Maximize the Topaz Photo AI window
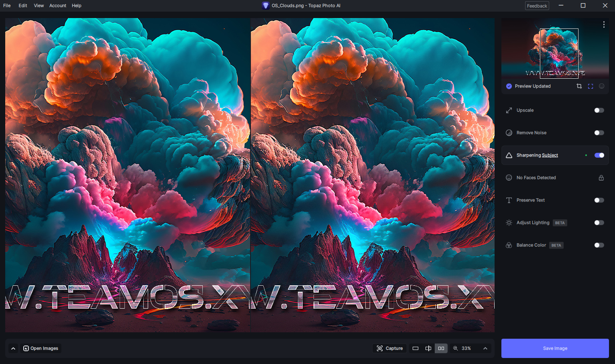The height and width of the screenshot is (364, 615). pyautogui.click(x=583, y=6)
